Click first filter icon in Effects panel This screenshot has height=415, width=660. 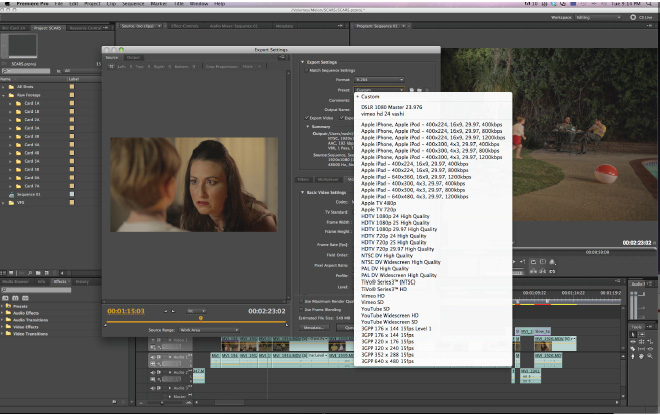(5, 298)
